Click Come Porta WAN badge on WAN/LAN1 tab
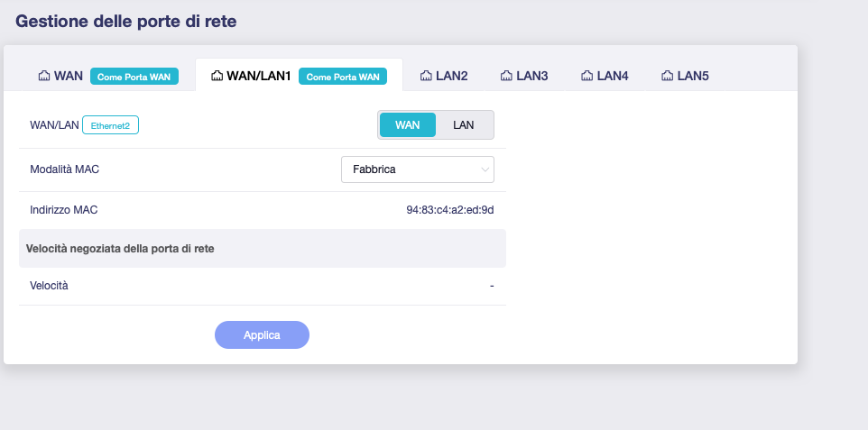Viewport: 868px width, 430px height. 343,77
